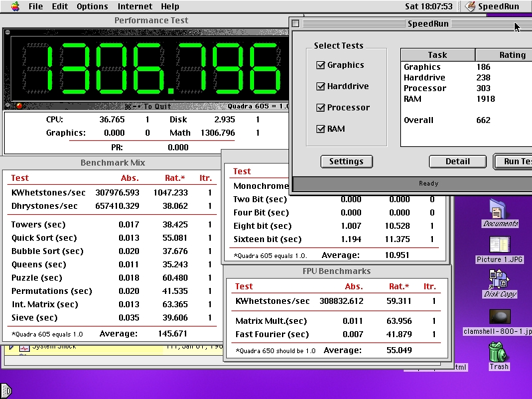Click the menu bar clock
The width and height of the screenshot is (532, 399).
pos(429,7)
